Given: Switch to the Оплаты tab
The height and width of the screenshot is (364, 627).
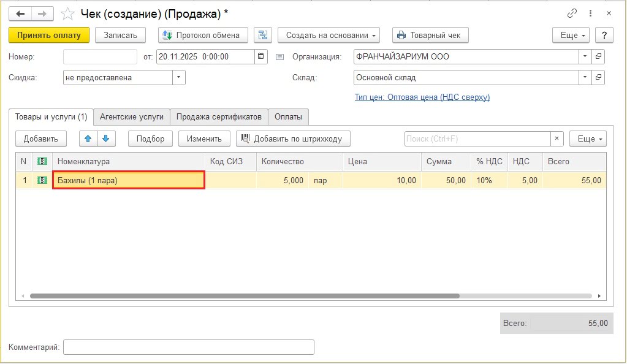Looking at the screenshot, I should (288, 116).
